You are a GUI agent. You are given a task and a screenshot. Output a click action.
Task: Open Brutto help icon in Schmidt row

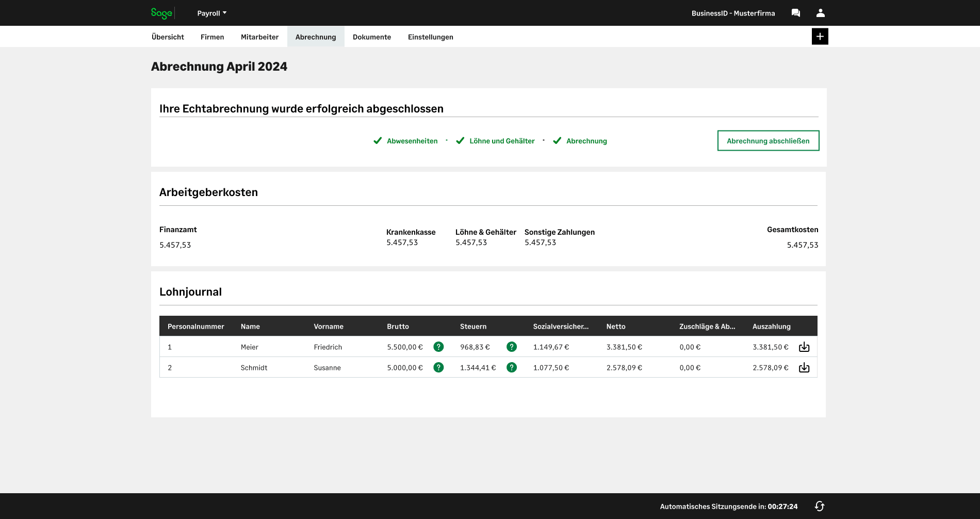click(x=438, y=367)
